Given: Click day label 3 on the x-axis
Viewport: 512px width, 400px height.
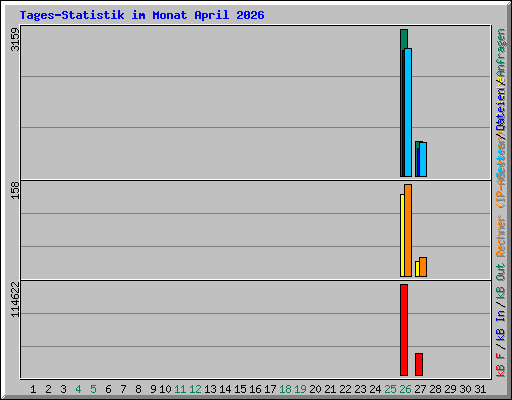Looking at the screenshot, I should pyautogui.click(x=63, y=389).
